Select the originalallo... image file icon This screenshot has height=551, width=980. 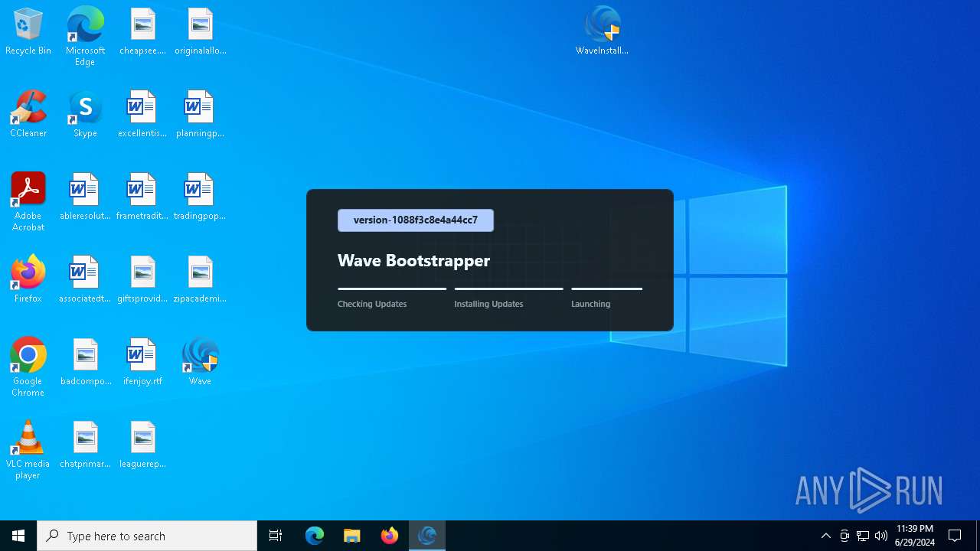coord(200,31)
